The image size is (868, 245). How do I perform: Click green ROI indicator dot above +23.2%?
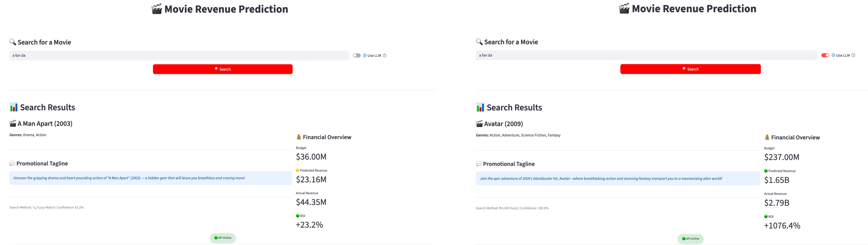[x=298, y=216]
